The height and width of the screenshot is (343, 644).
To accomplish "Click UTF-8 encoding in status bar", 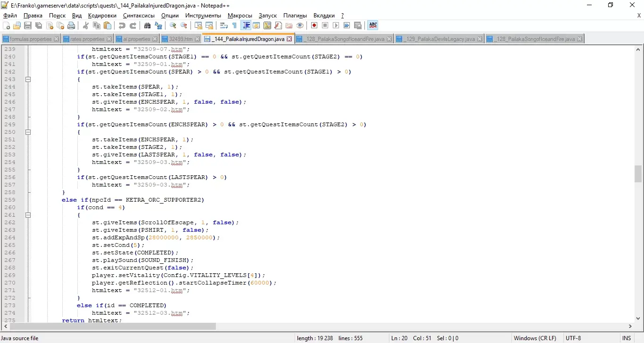I will (573, 338).
